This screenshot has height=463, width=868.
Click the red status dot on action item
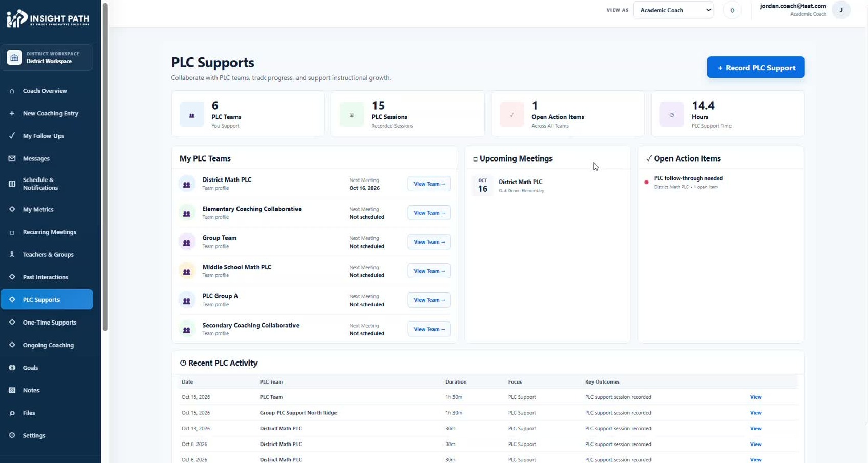(x=646, y=182)
